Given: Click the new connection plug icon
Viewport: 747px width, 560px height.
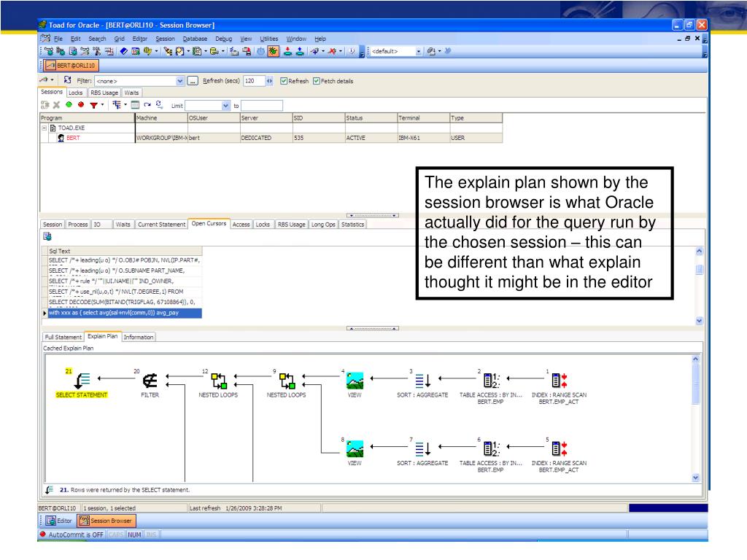Looking at the screenshot, I should click(x=314, y=51).
